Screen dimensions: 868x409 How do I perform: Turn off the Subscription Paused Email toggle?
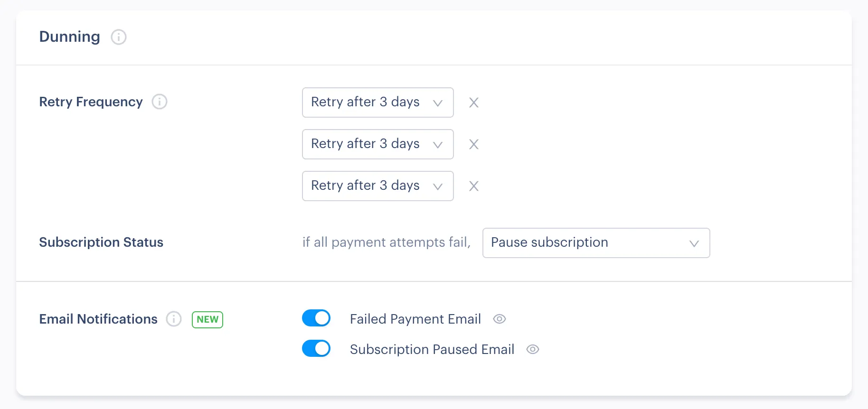(316, 349)
